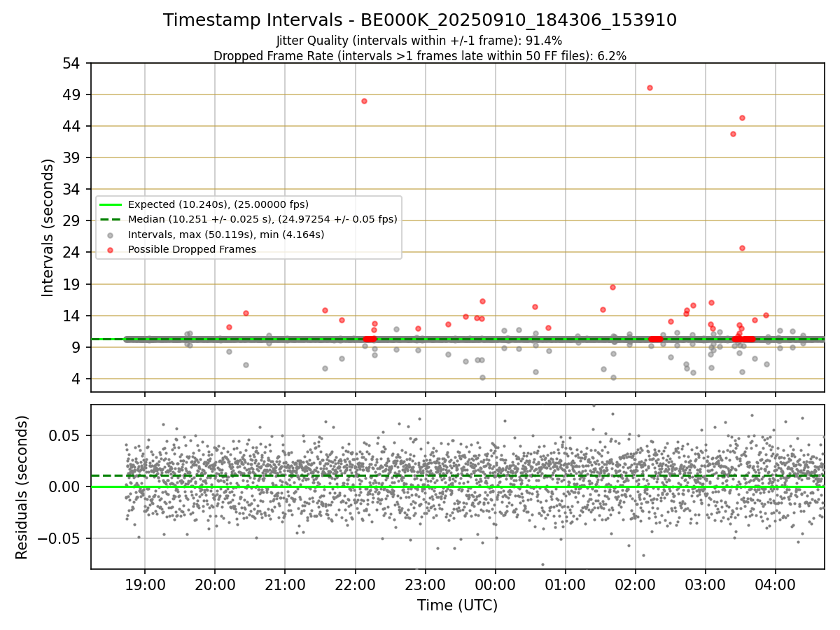
Task: Click the red point near 18.5 seconds after 01:00
Action: [x=612, y=287]
